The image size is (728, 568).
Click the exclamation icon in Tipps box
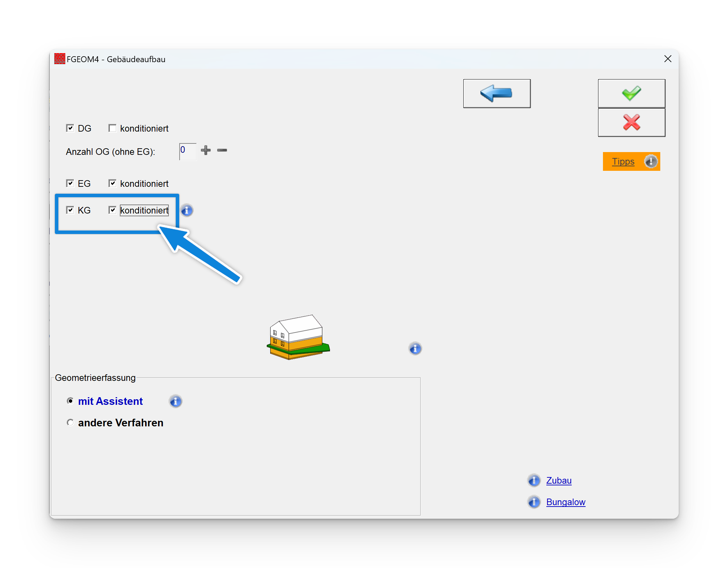point(651,161)
